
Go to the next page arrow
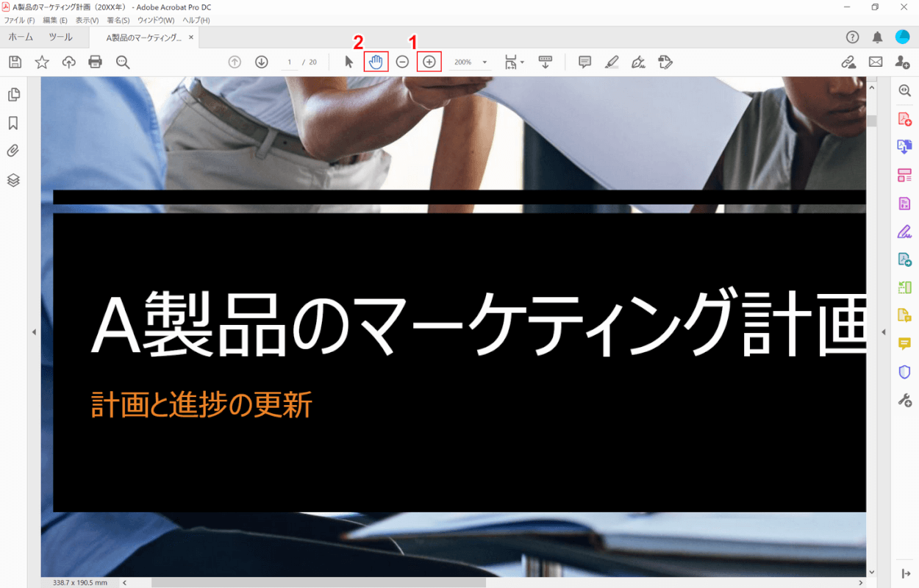(x=262, y=62)
